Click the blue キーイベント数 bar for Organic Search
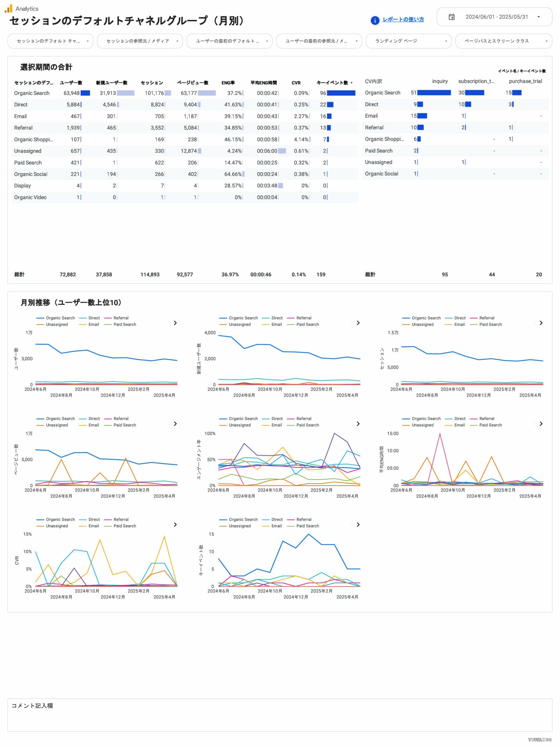Viewport: 560px width, 747px height. [341, 93]
